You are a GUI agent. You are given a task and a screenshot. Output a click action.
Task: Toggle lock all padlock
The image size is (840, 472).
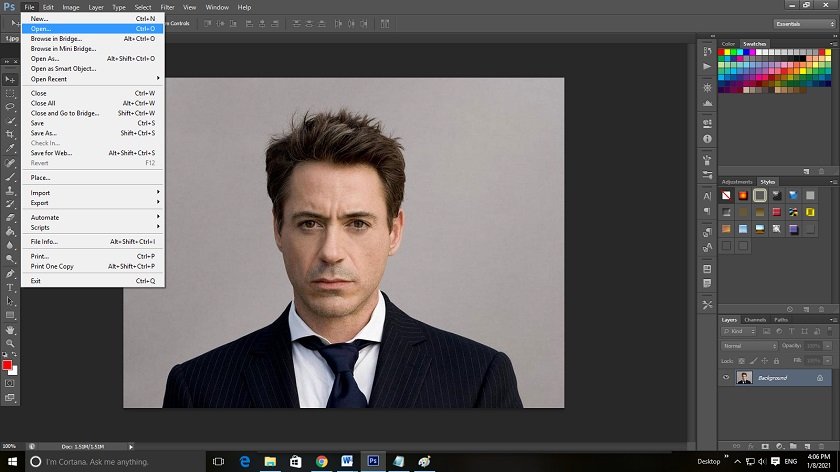pos(776,361)
